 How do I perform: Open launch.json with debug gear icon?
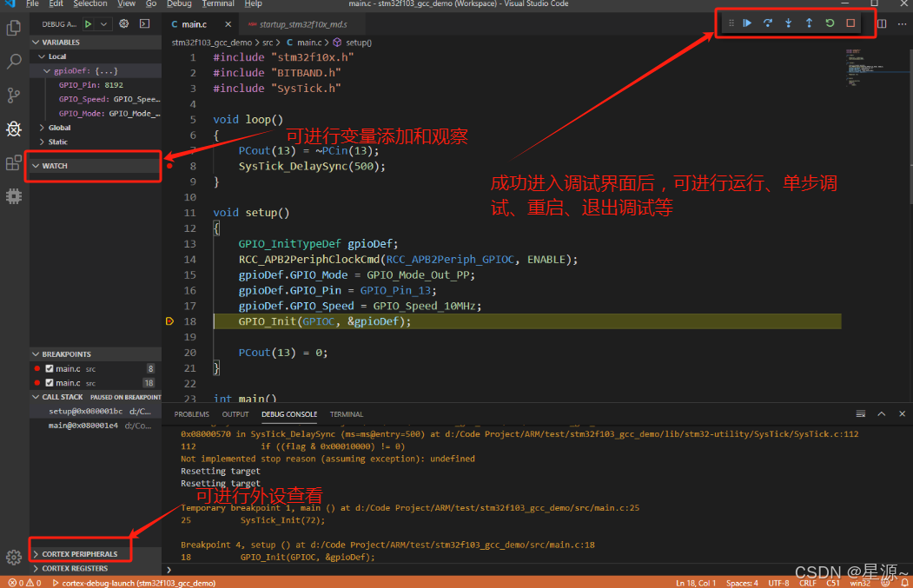[x=124, y=23]
